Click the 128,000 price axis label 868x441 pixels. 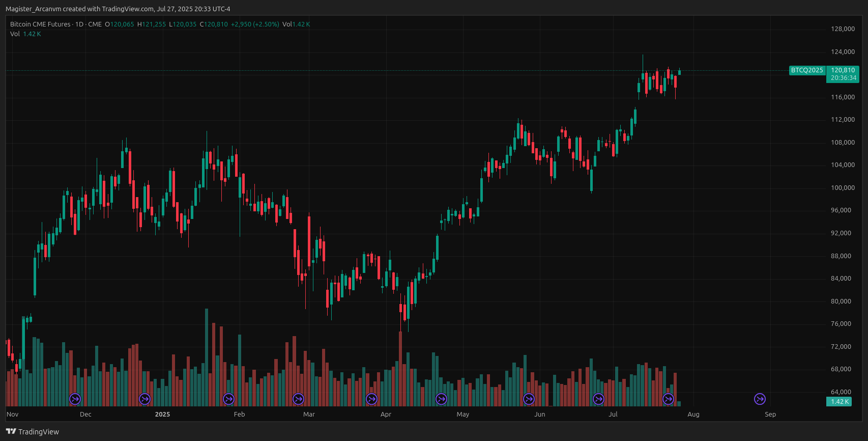(x=843, y=29)
